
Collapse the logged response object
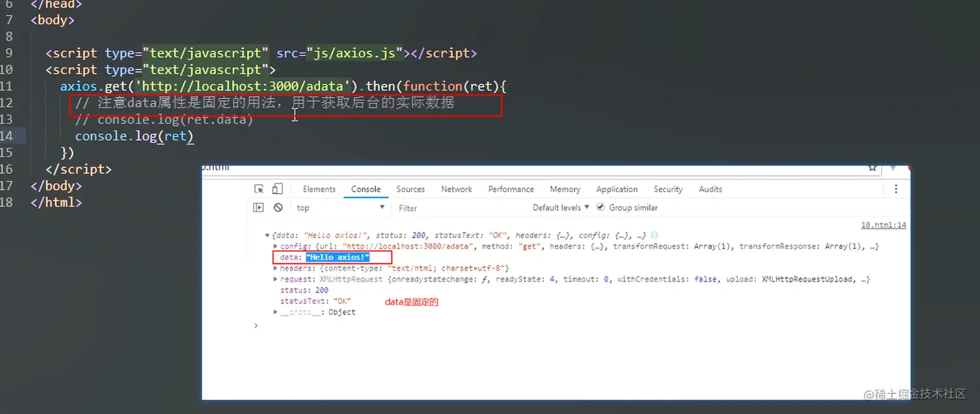(267, 235)
